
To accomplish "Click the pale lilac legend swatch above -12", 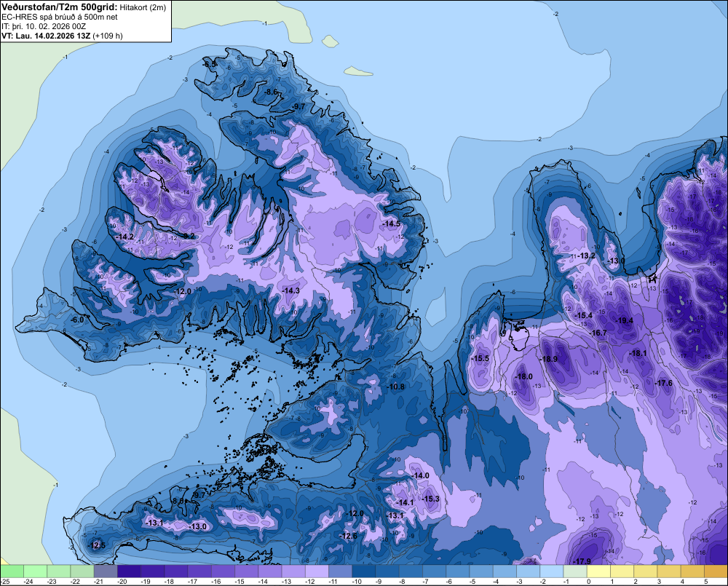I will click(x=317, y=571).
